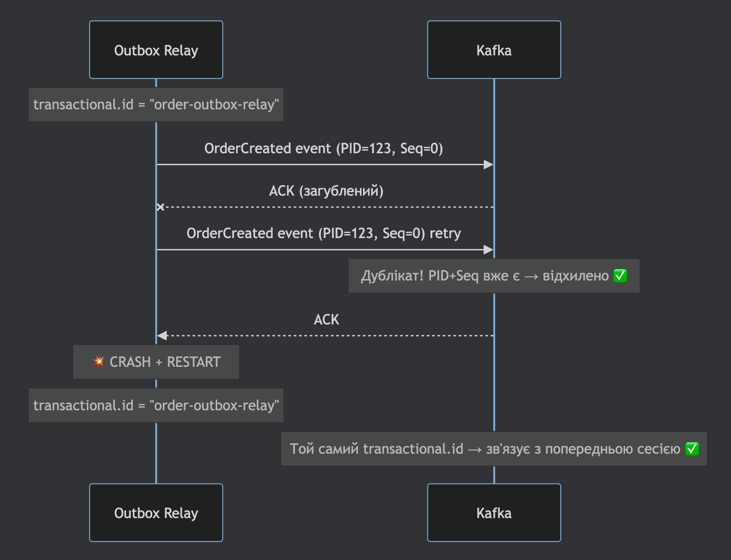The image size is (731, 560).
Task: Click the arrowhead of the retry OrderCreated message
Action: tap(488, 250)
